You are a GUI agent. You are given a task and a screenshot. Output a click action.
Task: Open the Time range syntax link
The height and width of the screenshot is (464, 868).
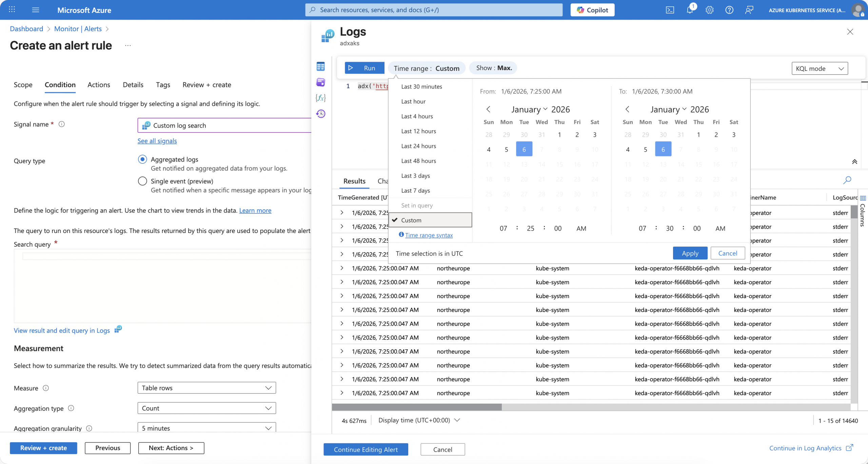(429, 235)
